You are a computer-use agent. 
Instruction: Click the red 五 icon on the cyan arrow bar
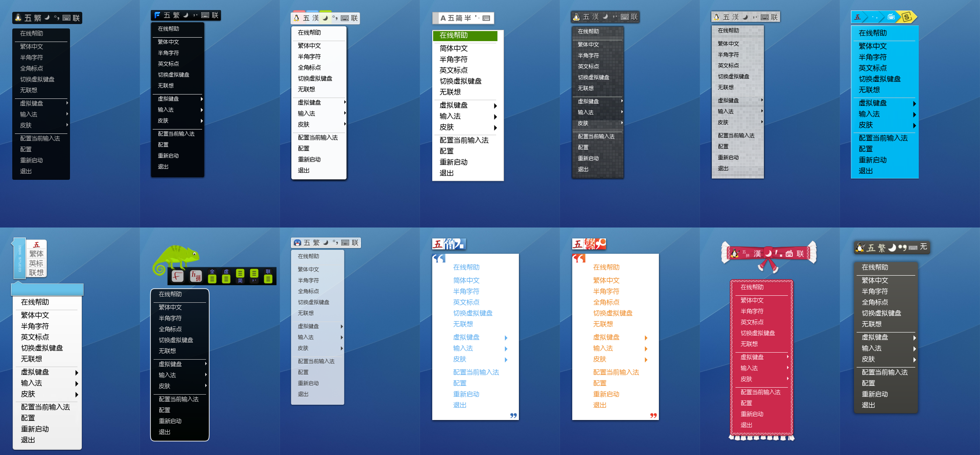pos(857,17)
